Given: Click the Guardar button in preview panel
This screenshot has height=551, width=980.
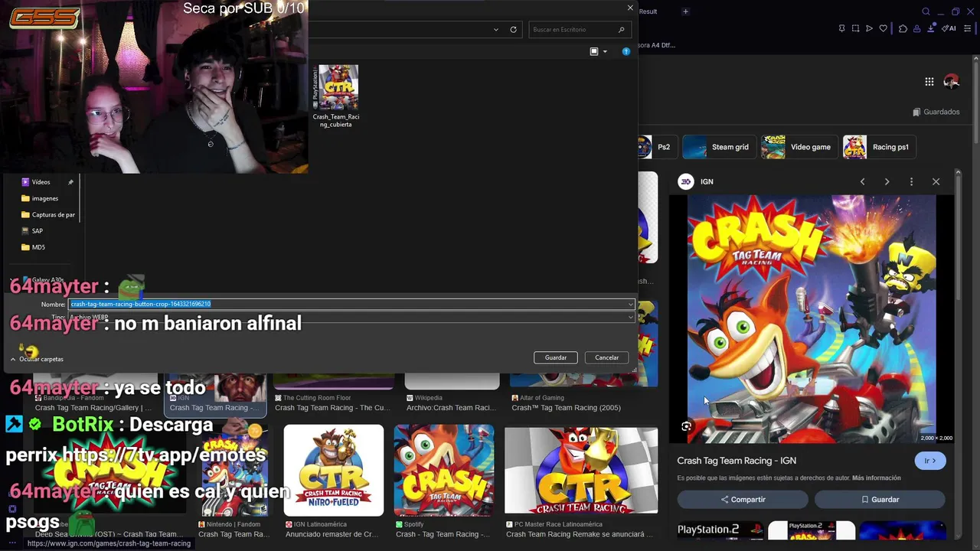Looking at the screenshot, I should pyautogui.click(x=880, y=500).
